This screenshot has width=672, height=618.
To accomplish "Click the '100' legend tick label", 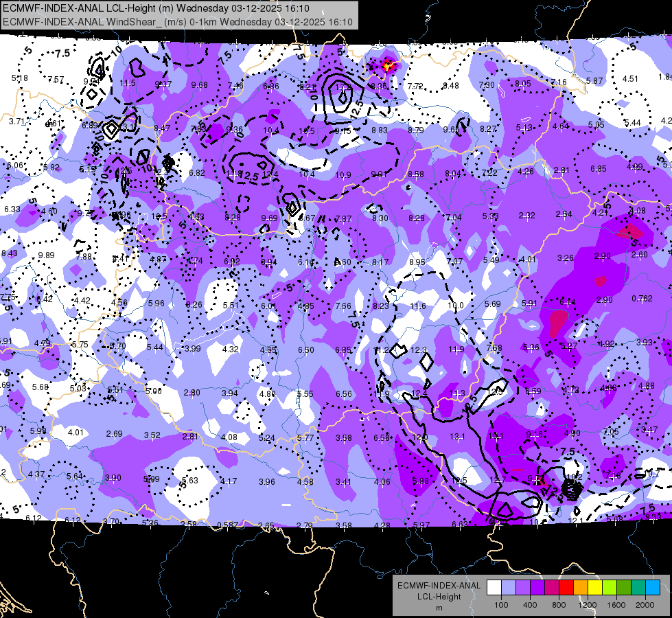I will point(501,605).
